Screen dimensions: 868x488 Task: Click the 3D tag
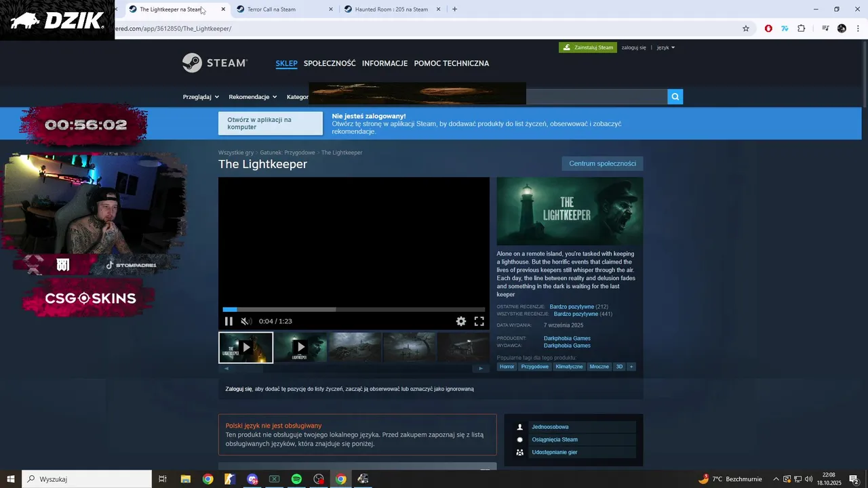(x=619, y=367)
